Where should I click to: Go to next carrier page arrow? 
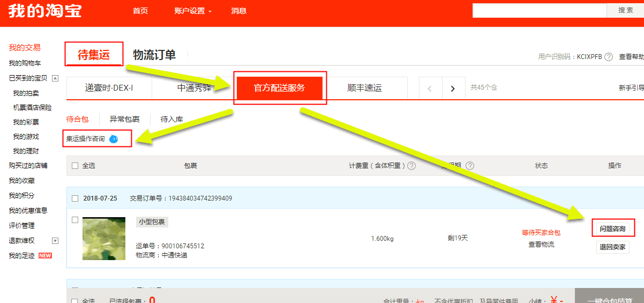pyautogui.click(x=453, y=88)
